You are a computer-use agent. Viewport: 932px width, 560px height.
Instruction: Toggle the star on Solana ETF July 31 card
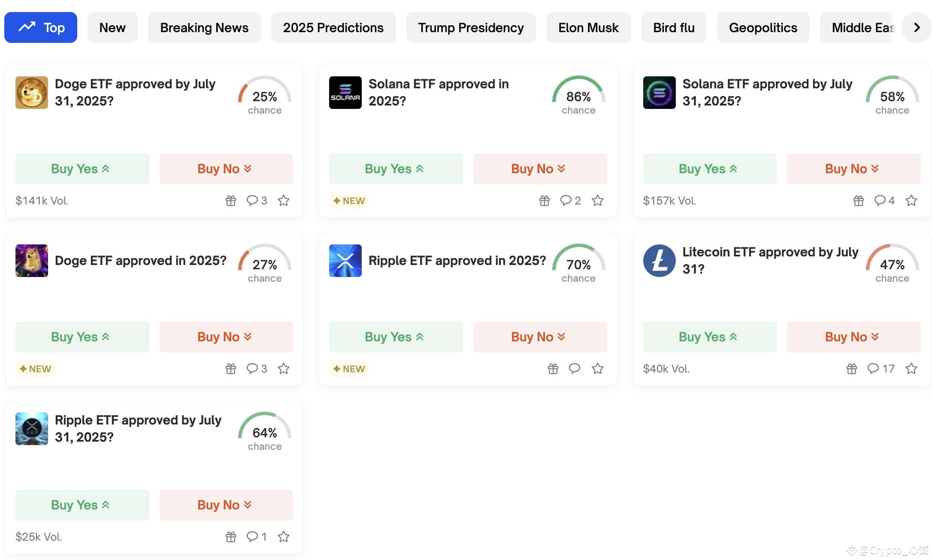[911, 200]
